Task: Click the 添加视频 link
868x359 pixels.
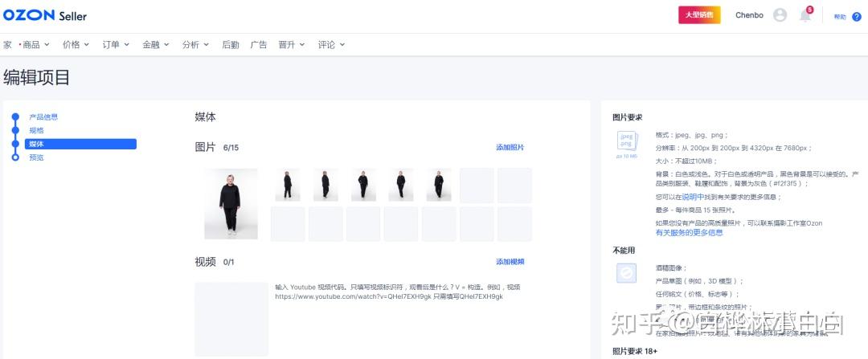Action: point(510,262)
